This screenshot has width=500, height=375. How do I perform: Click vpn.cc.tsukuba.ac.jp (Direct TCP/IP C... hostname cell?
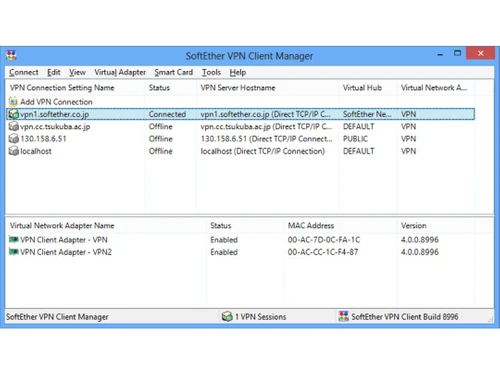(x=266, y=127)
